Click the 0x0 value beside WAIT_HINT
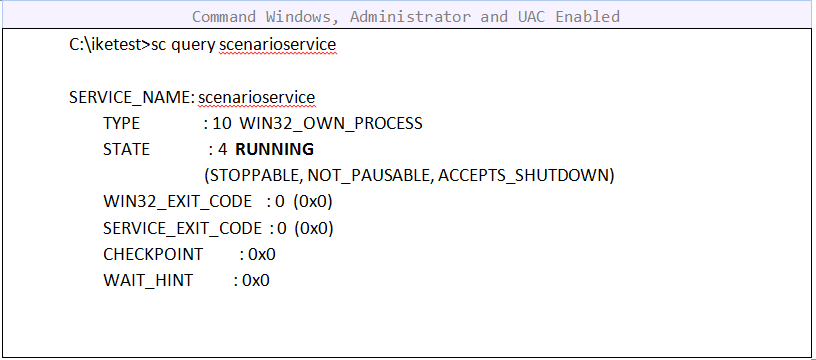The width and height of the screenshot is (816, 360). [256, 281]
